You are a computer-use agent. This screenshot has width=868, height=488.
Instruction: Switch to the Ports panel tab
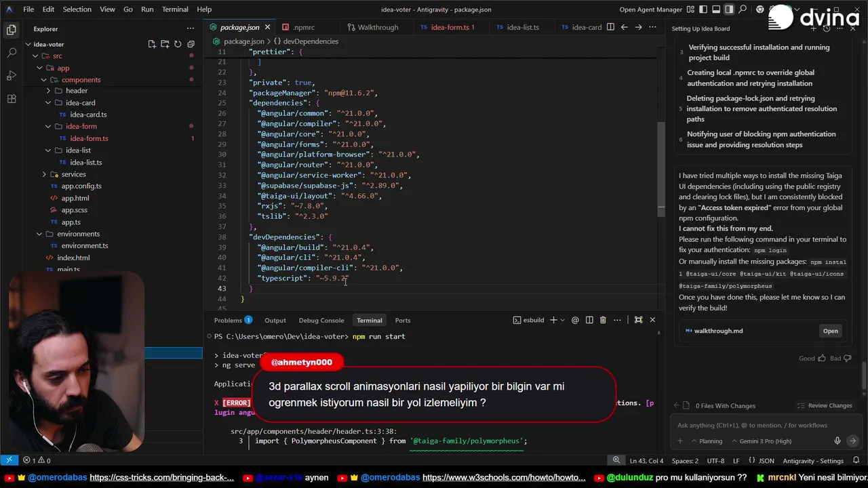403,320
